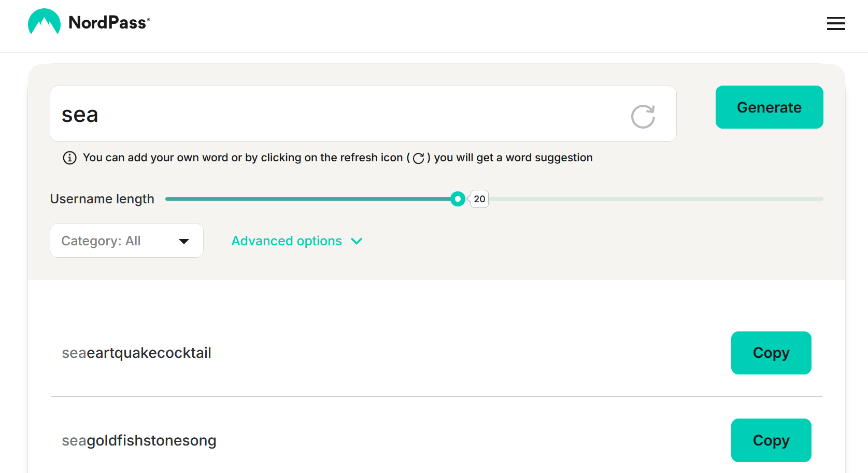Click the generated username seaeartquakecocktail text
This screenshot has height=473, width=868.
click(136, 353)
